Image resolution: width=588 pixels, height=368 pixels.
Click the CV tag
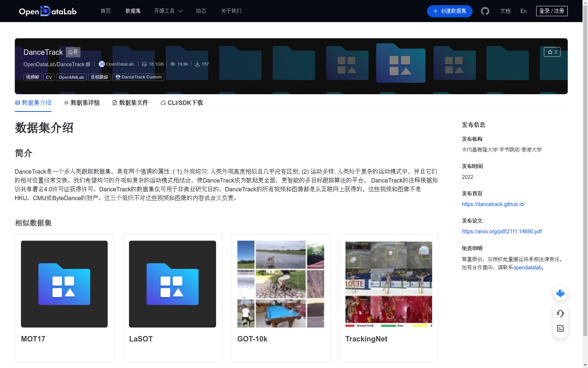tap(49, 77)
